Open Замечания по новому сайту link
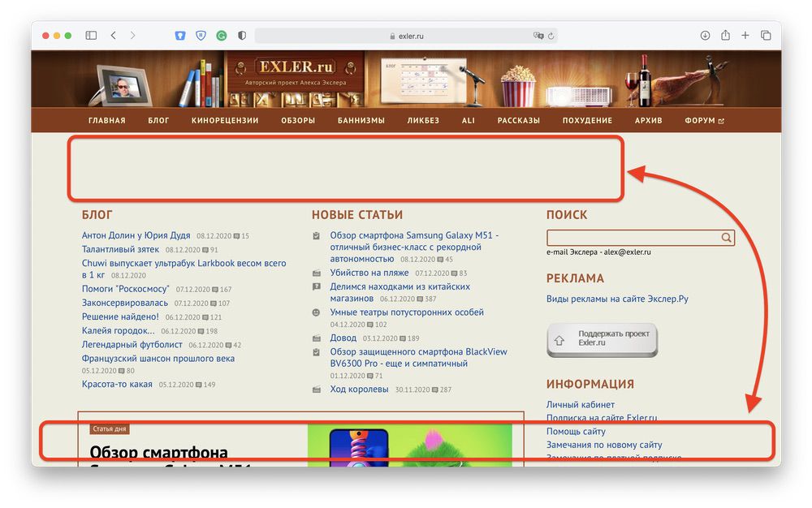The width and height of the screenshot is (812, 508). click(604, 445)
